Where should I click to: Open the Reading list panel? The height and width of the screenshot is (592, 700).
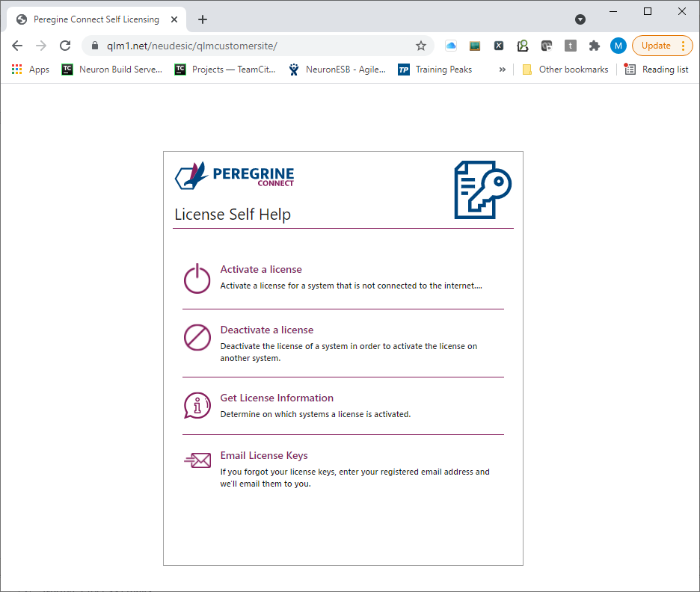pos(657,70)
